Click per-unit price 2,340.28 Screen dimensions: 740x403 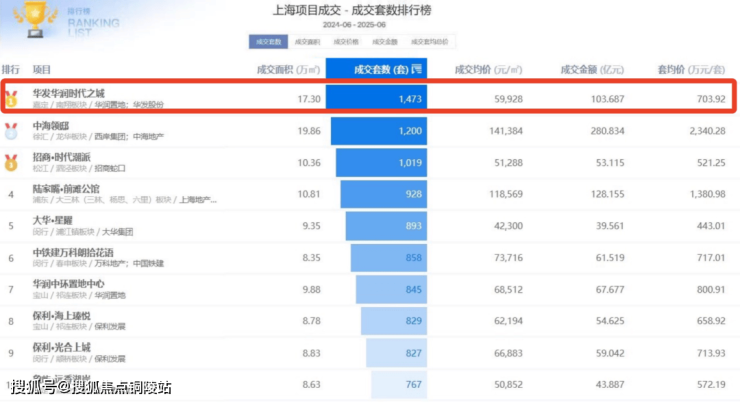707,131
